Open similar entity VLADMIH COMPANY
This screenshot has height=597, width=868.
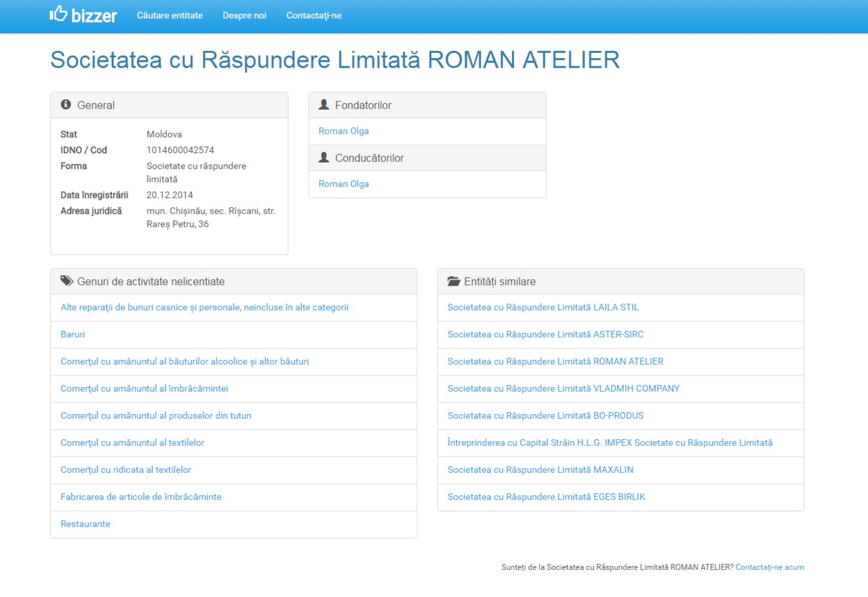[x=564, y=388]
